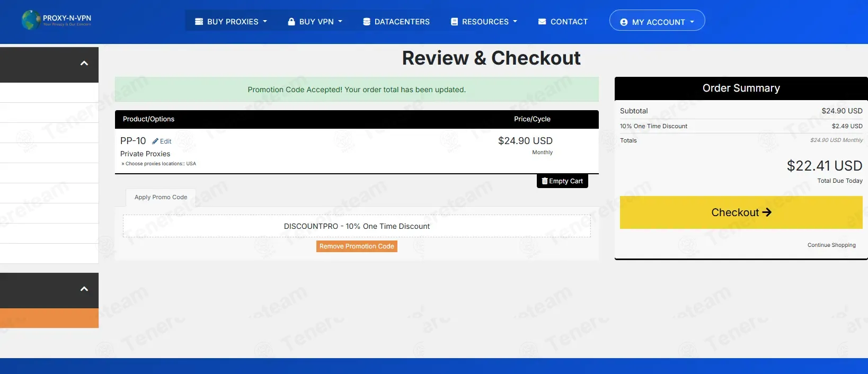Click the book icon beside Resources

[x=454, y=22]
